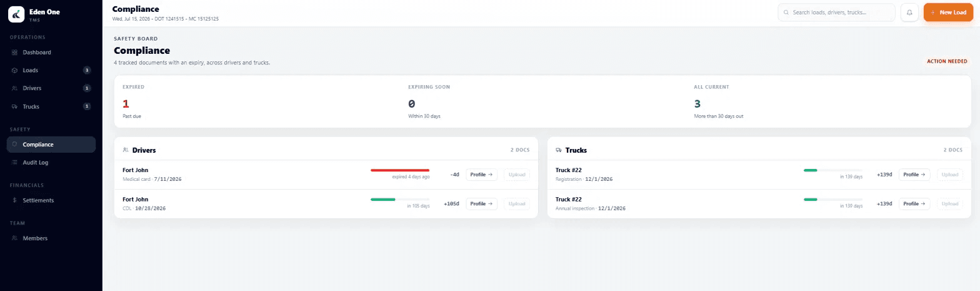Screen dimensions: 980x291
Task: Click the red expired Medical card progress bar
Action: (400, 170)
